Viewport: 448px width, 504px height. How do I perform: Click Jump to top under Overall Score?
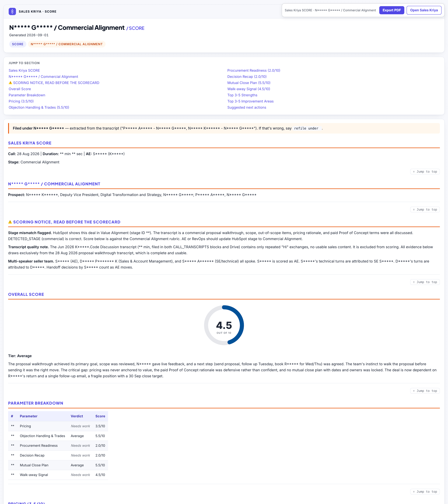[x=425, y=391]
